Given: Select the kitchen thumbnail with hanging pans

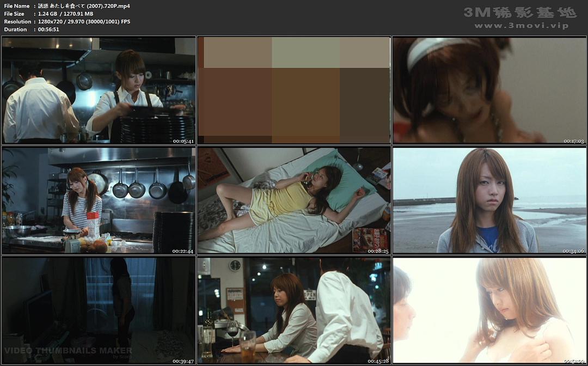Looking at the screenshot, I should [99, 200].
